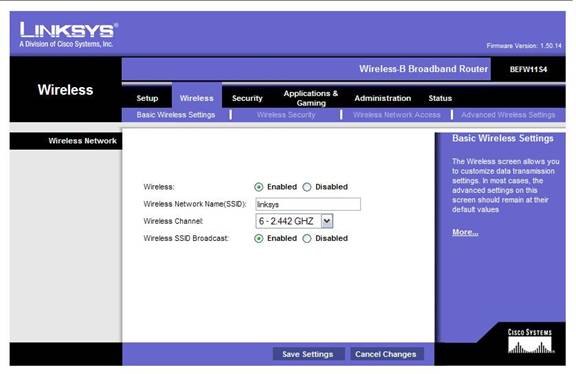Enable Wireless SSID Broadcast
This screenshot has height=374, width=576.
tap(259, 238)
